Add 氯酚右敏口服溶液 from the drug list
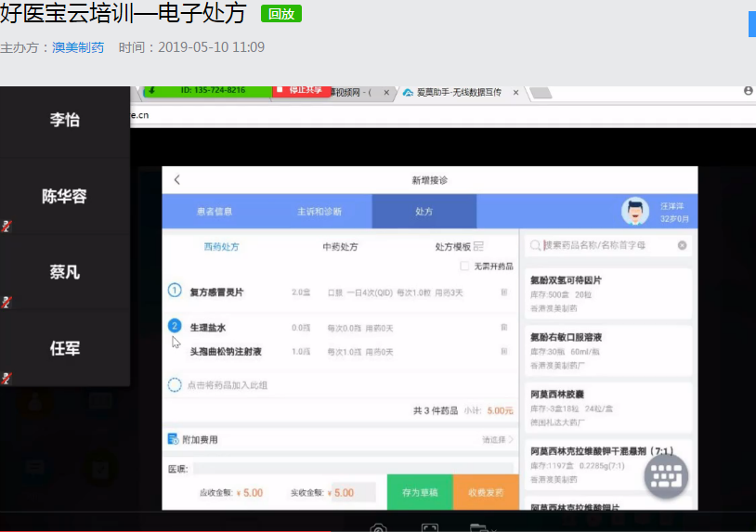 tap(608, 351)
